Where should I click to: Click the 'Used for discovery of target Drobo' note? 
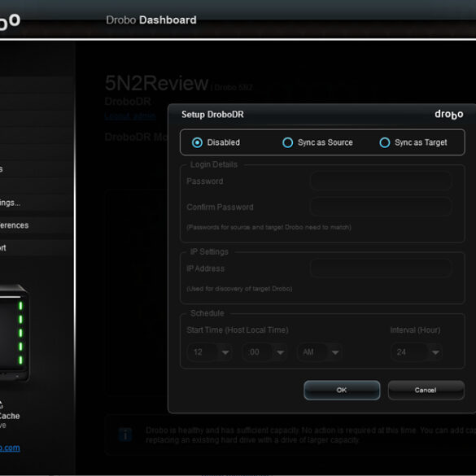(x=239, y=289)
